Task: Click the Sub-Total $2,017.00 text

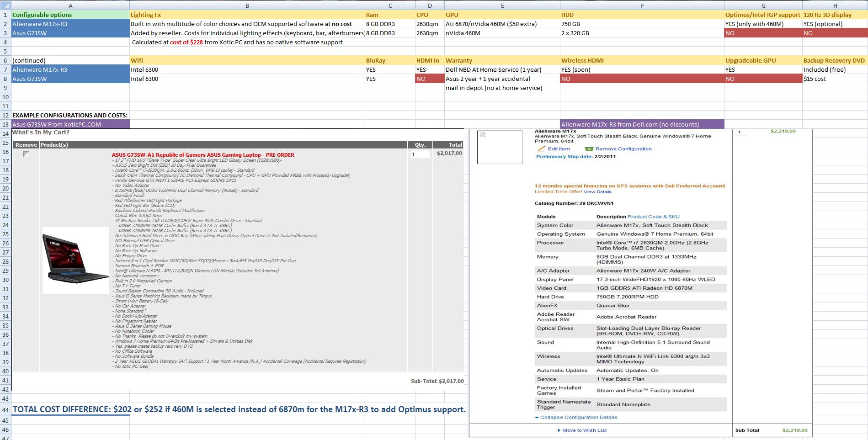Action: tap(437, 381)
